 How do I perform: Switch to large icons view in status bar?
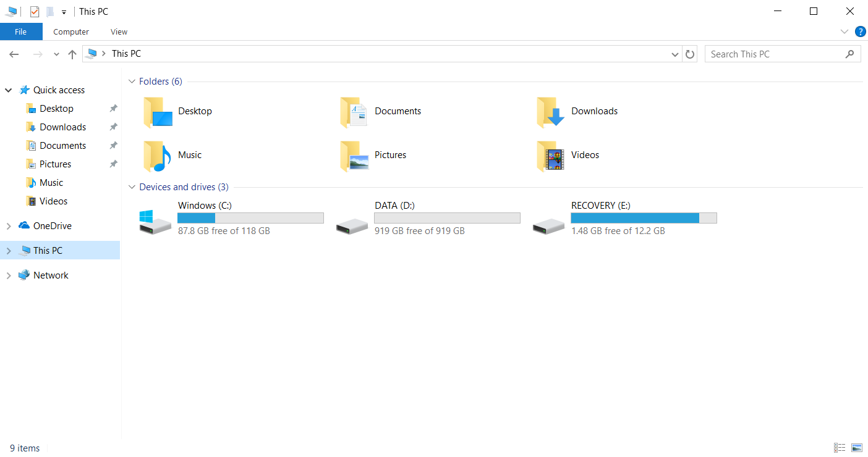point(856,448)
